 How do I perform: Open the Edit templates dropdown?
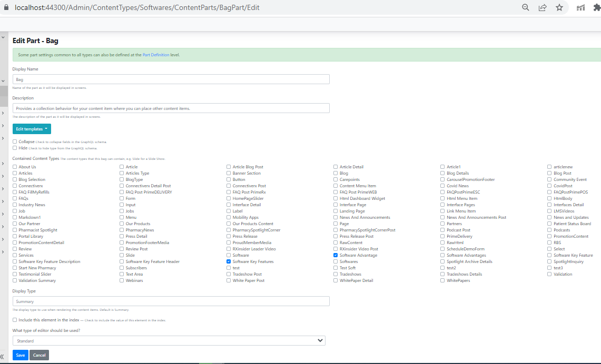pyautogui.click(x=32, y=129)
